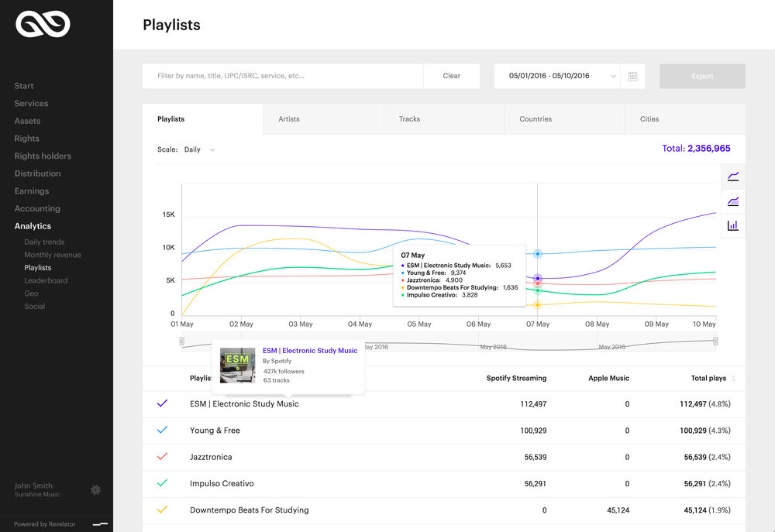
Task: Toggle Impulso Creativo series checkmark
Action: point(162,483)
